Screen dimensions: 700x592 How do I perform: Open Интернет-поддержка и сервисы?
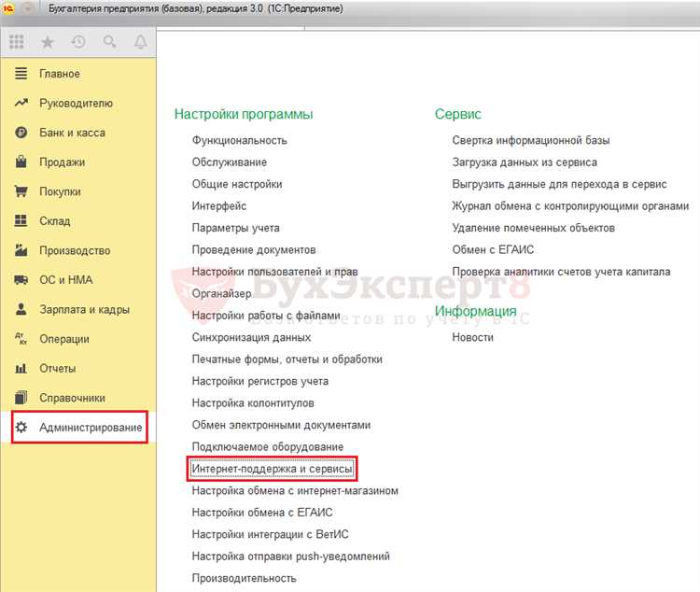pyautogui.click(x=272, y=469)
